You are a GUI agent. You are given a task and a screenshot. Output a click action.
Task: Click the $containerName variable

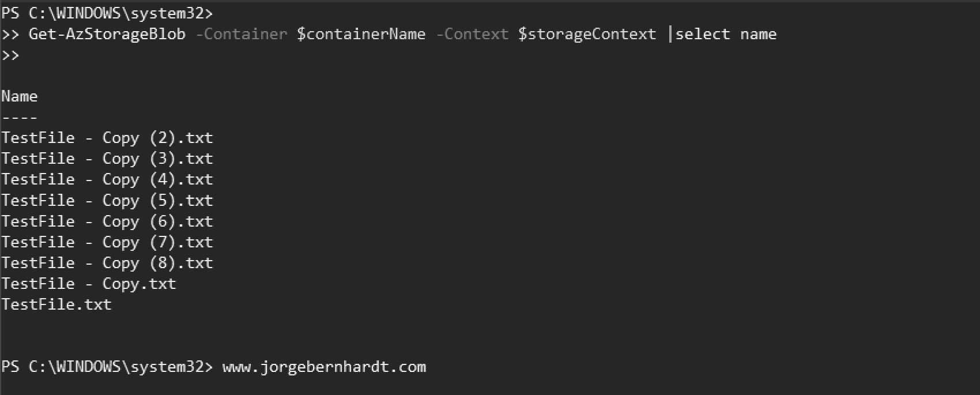pyautogui.click(x=361, y=34)
